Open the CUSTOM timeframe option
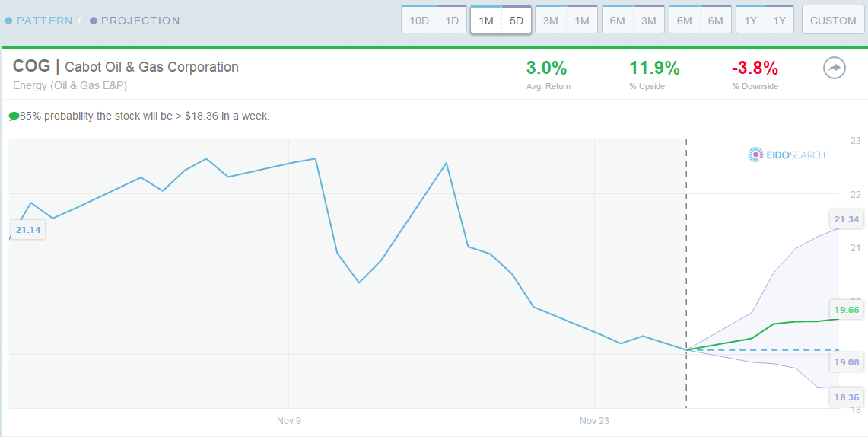Viewport: 868px width, 437px height. click(x=833, y=20)
